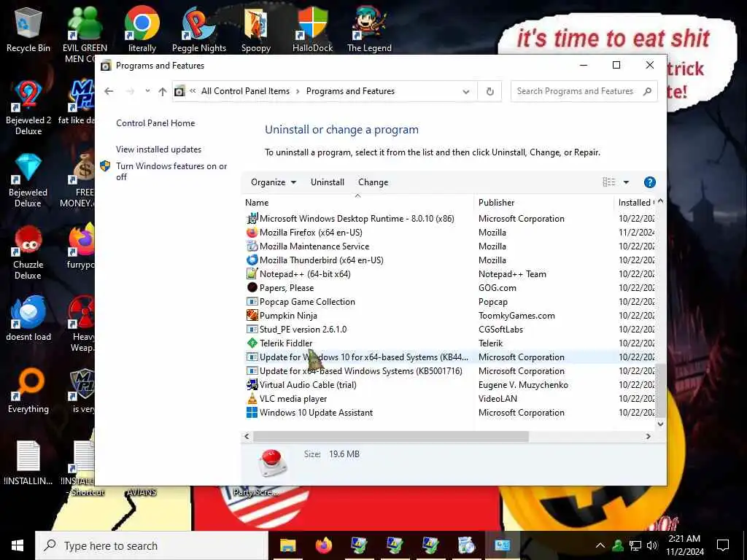Select Microsoft Windows Desktop Runtime 8.0.10 row
The height and width of the screenshot is (560, 747).
click(449, 219)
